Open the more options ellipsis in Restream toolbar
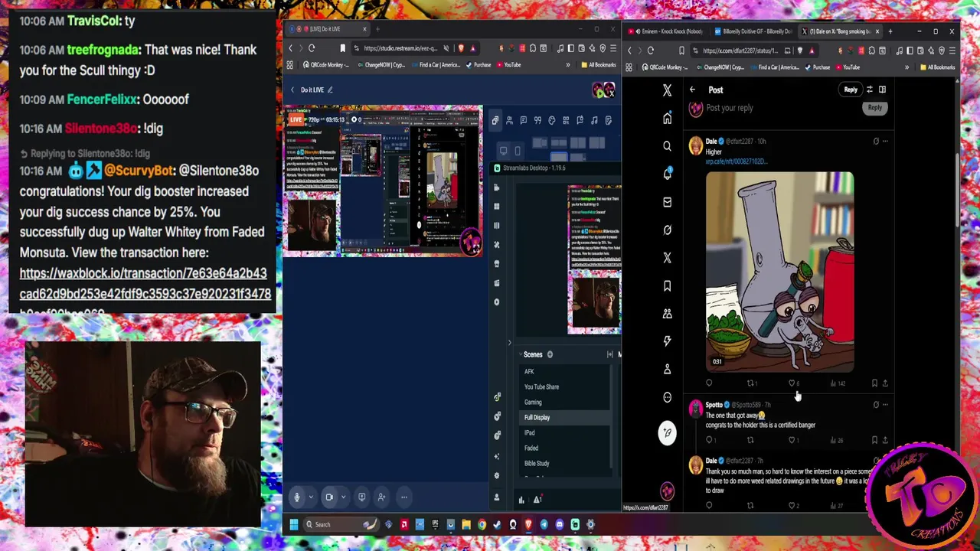The width and height of the screenshot is (980, 551). 404,497
